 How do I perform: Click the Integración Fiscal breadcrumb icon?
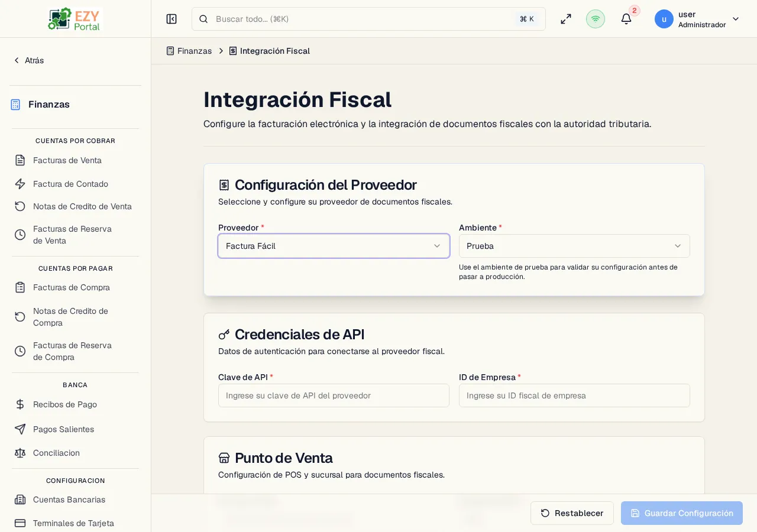point(233,51)
